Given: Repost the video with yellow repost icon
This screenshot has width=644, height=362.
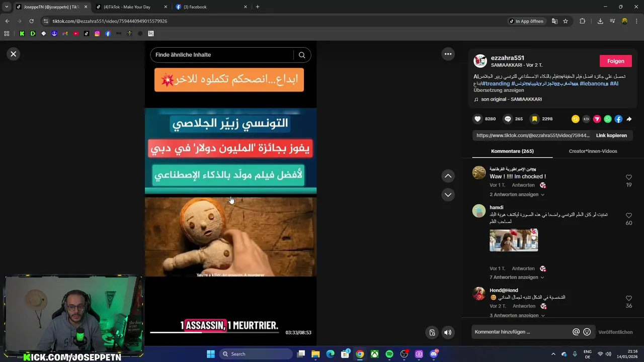Looking at the screenshot, I should point(576,119).
